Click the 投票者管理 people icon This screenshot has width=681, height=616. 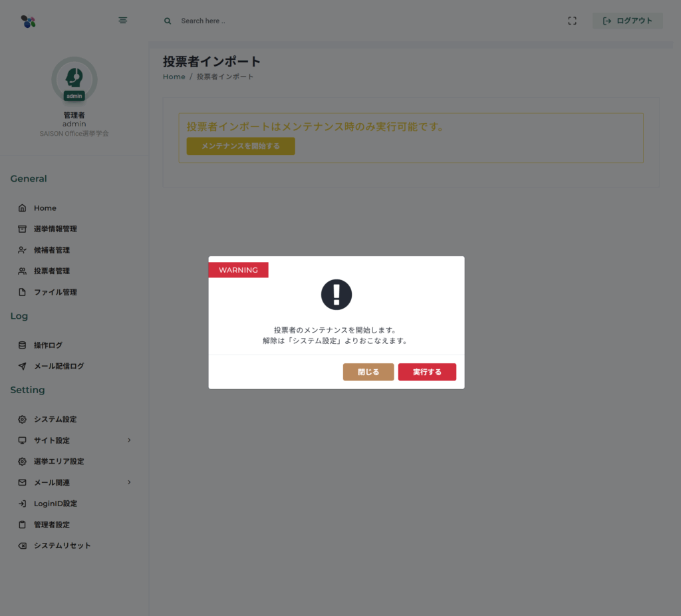point(22,271)
